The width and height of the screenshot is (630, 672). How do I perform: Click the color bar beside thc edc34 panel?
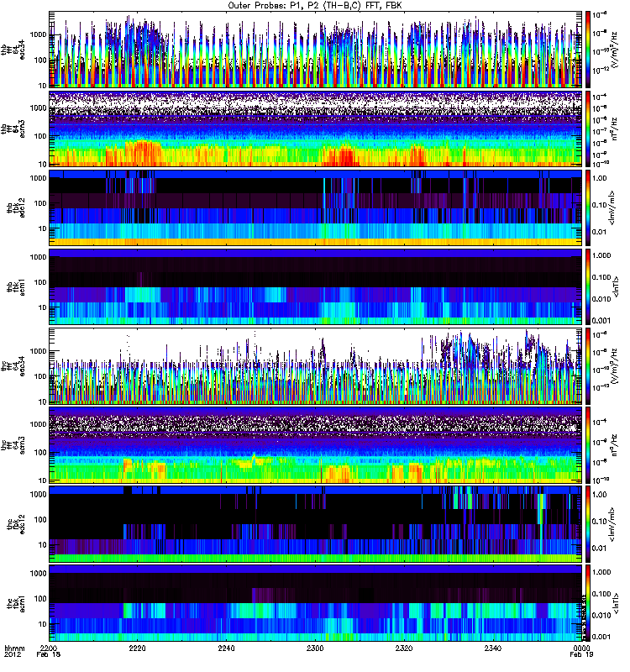[588, 366]
